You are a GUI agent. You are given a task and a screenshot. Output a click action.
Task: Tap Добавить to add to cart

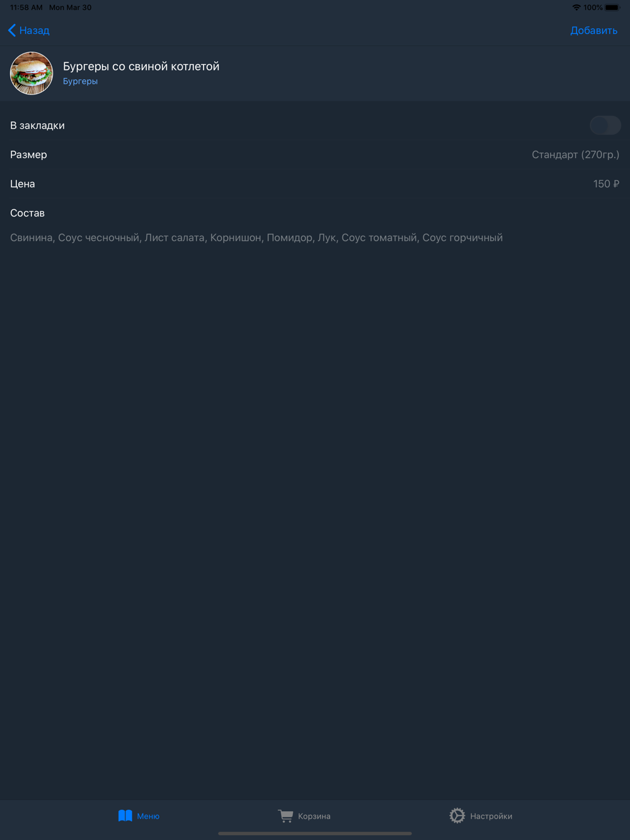593,30
